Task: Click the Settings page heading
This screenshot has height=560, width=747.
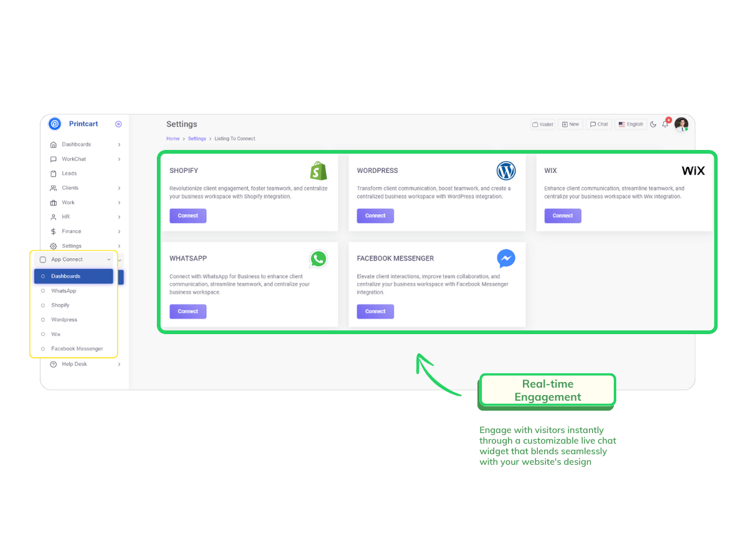Action: [182, 124]
